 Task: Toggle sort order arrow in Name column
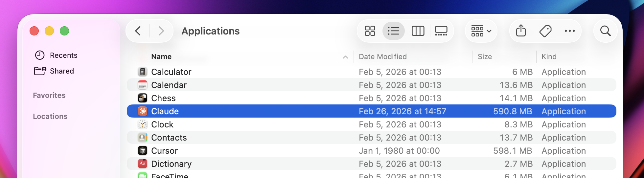point(345,57)
